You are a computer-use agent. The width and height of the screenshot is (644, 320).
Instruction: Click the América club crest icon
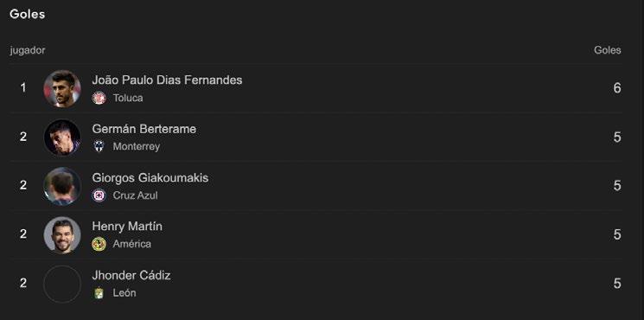pyautogui.click(x=99, y=244)
